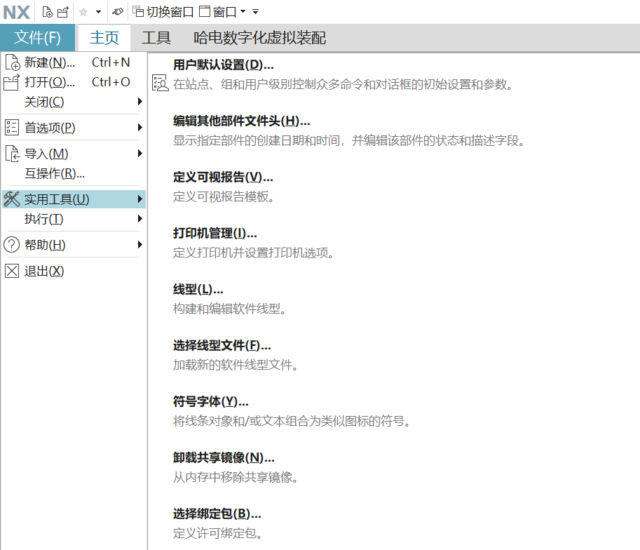Click the X icon beside 退出
Viewport: 640px width, 550px height.
11,271
